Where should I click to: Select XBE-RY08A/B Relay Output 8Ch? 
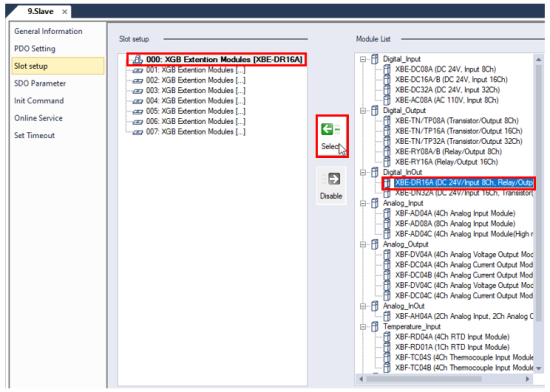tap(449, 152)
